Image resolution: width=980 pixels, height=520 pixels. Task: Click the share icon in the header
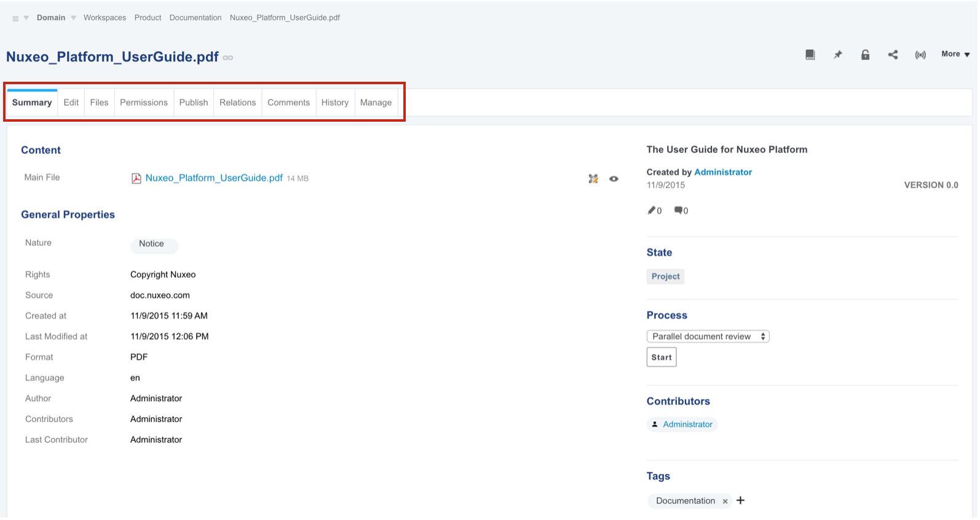[x=893, y=55]
